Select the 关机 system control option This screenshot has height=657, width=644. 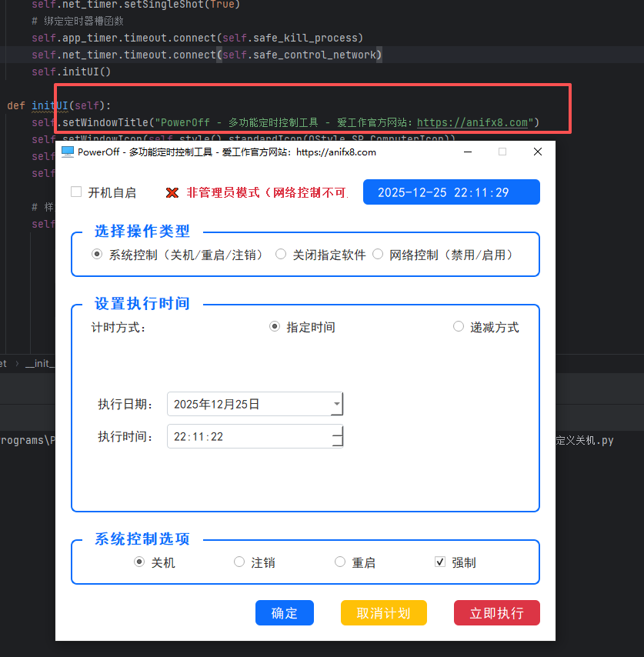[x=139, y=562]
